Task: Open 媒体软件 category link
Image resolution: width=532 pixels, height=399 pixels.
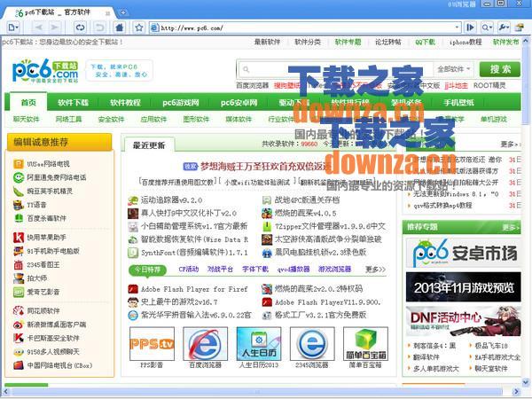Action: point(239,119)
